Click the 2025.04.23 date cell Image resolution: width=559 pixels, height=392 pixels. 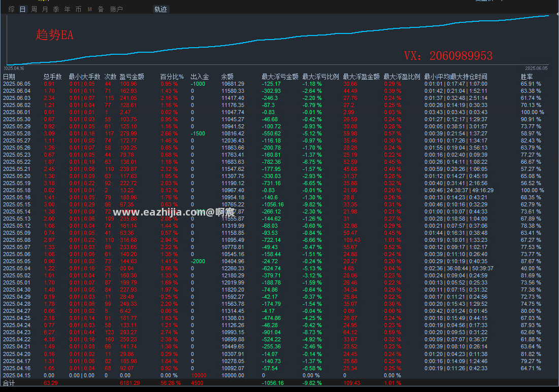click(17, 332)
